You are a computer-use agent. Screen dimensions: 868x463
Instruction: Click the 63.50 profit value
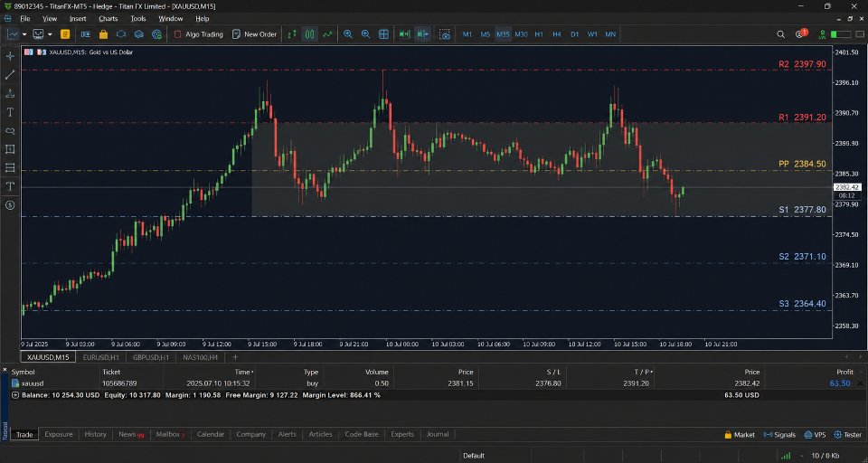840,383
